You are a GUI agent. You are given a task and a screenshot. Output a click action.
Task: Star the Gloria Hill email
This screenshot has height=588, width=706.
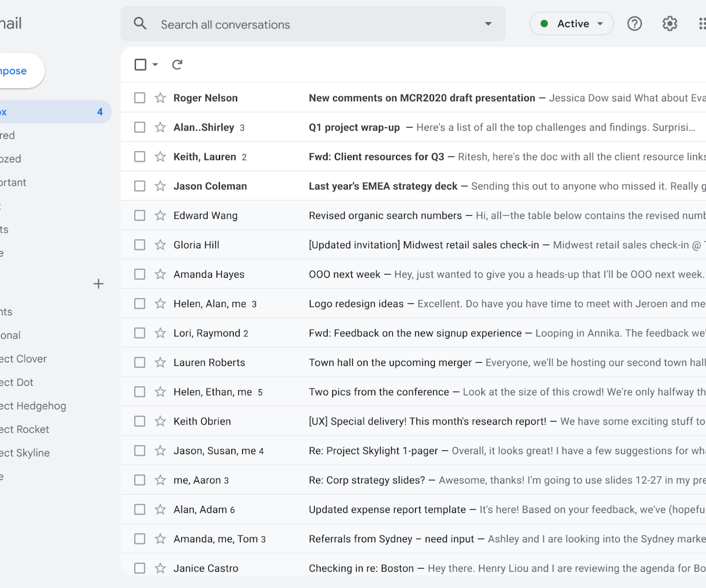(160, 245)
